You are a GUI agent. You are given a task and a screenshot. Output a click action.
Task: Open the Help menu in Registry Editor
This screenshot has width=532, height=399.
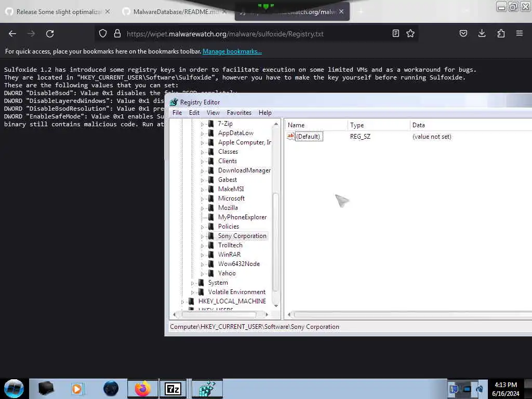pos(265,113)
